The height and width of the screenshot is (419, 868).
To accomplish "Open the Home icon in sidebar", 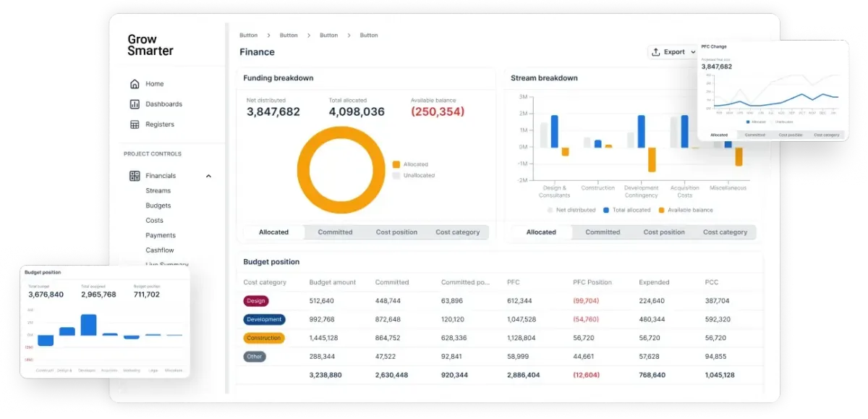I will (x=135, y=84).
